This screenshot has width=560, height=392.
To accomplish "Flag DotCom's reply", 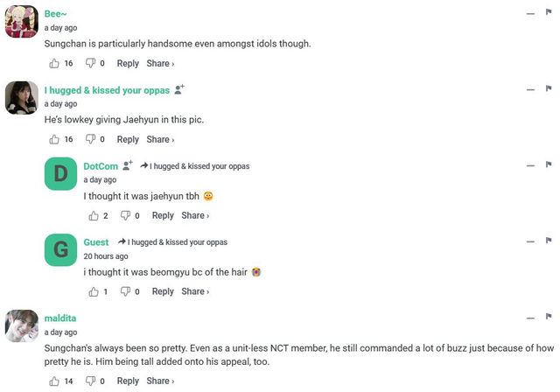I will pyautogui.click(x=549, y=165).
